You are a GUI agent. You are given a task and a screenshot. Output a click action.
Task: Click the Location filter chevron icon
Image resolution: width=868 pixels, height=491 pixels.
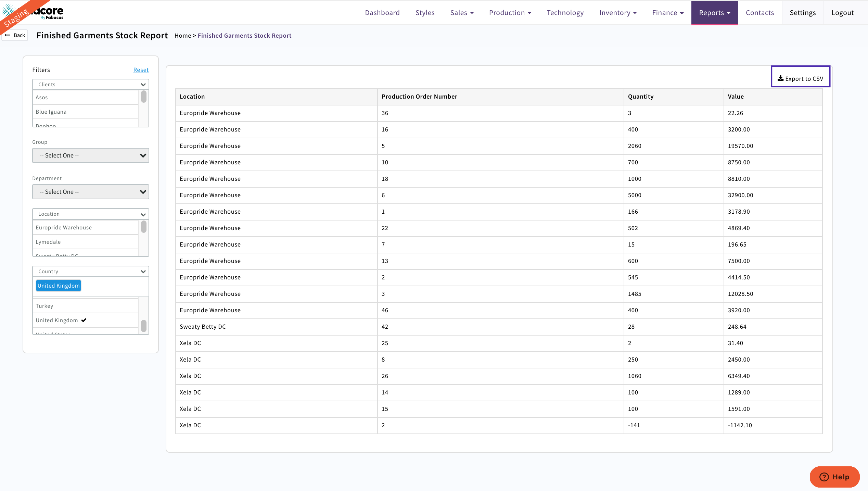[143, 214]
